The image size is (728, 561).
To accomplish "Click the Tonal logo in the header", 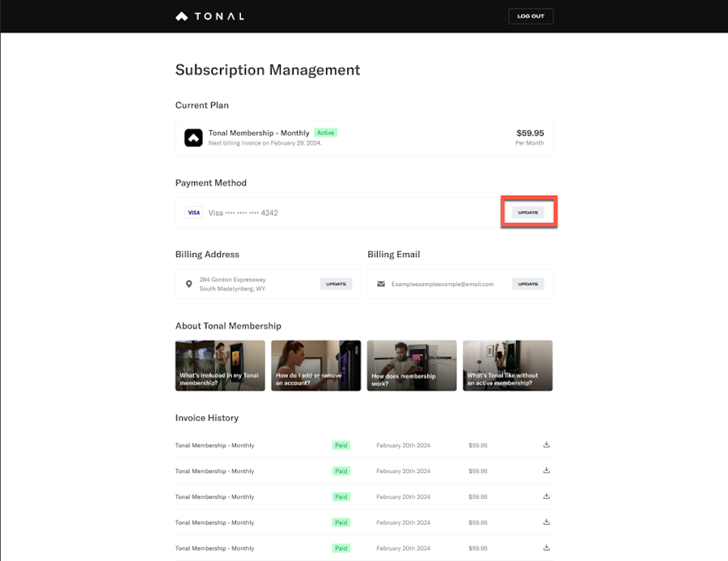I will point(210,16).
